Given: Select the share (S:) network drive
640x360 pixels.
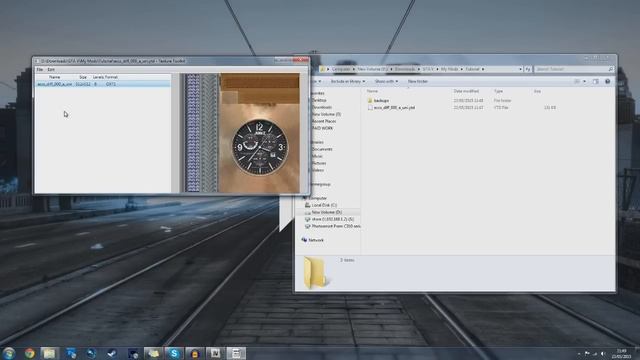Looking at the screenshot, I should pos(333,219).
